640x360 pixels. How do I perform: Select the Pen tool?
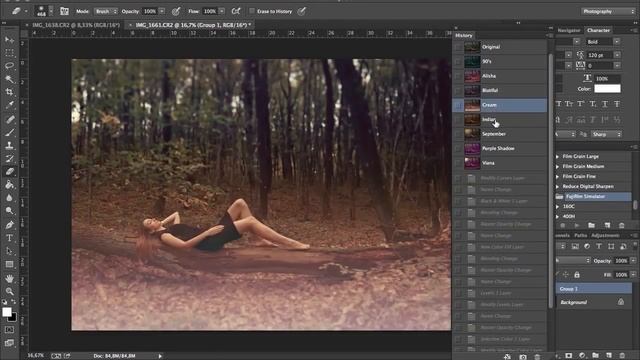(9, 225)
